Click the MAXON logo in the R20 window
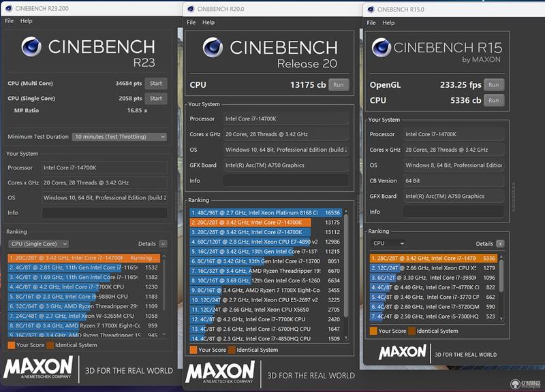This screenshot has height=392, width=545. click(220, 372)
